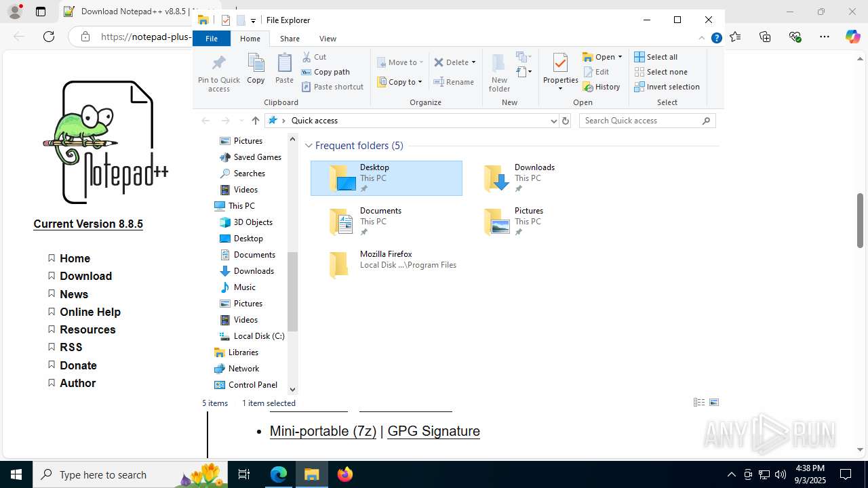Click the Cut scissors command
This screenshot has height=488, width=868.
click(x=314, y=57)
